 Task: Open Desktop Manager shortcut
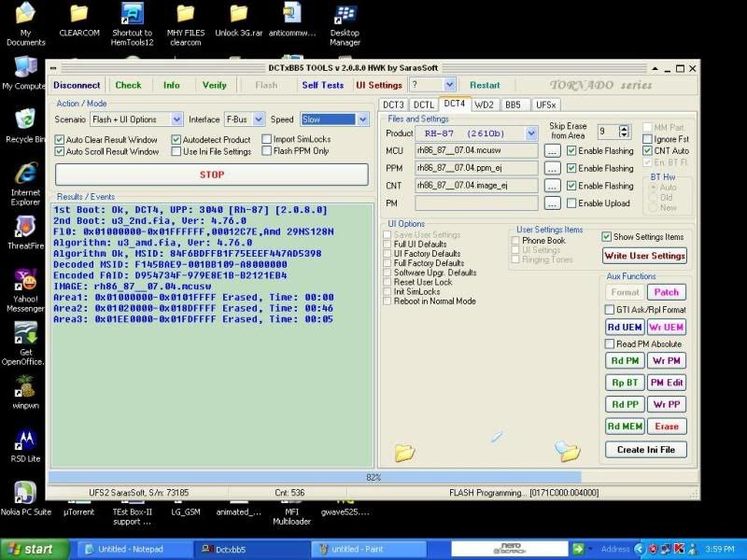click(345, 24)
